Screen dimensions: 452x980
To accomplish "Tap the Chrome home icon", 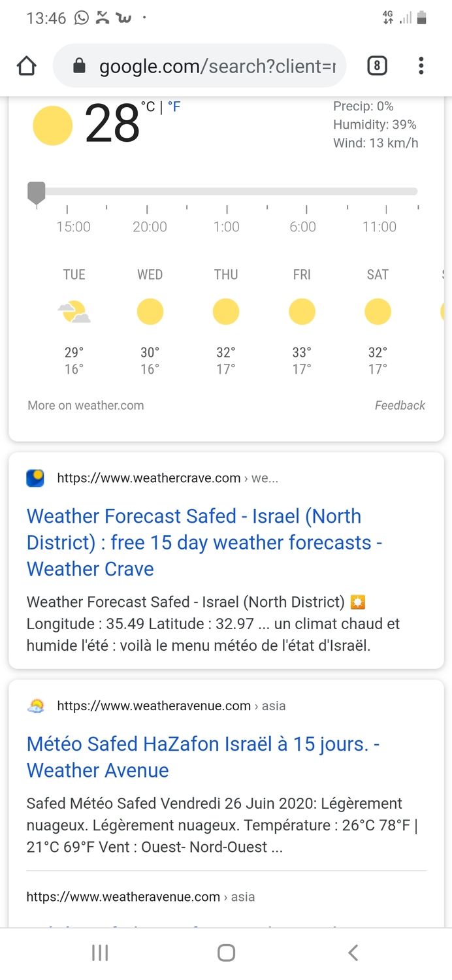I will click(27, 66).
